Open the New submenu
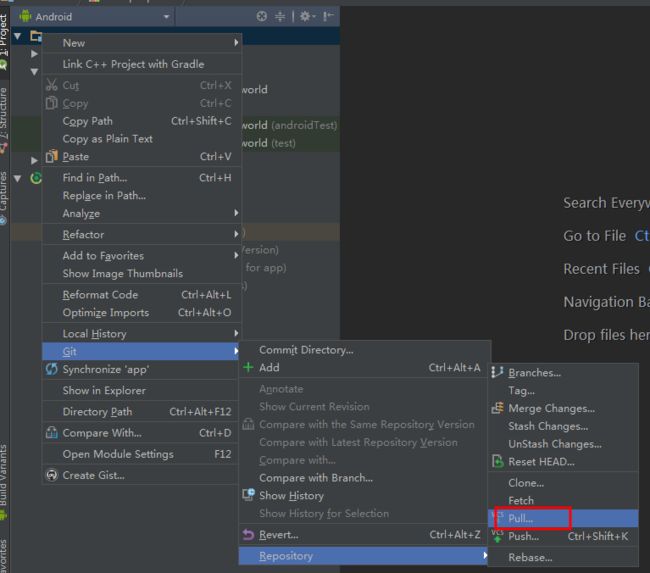This screenshot has height=573, width=650. pyautogui.click(x=141, y=43)
